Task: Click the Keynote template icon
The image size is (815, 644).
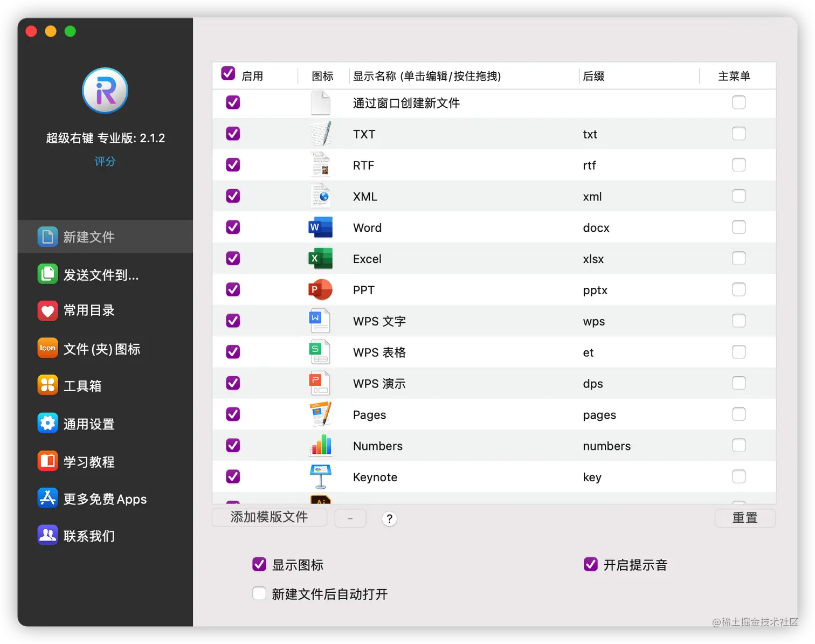Action: pos(320,475)
